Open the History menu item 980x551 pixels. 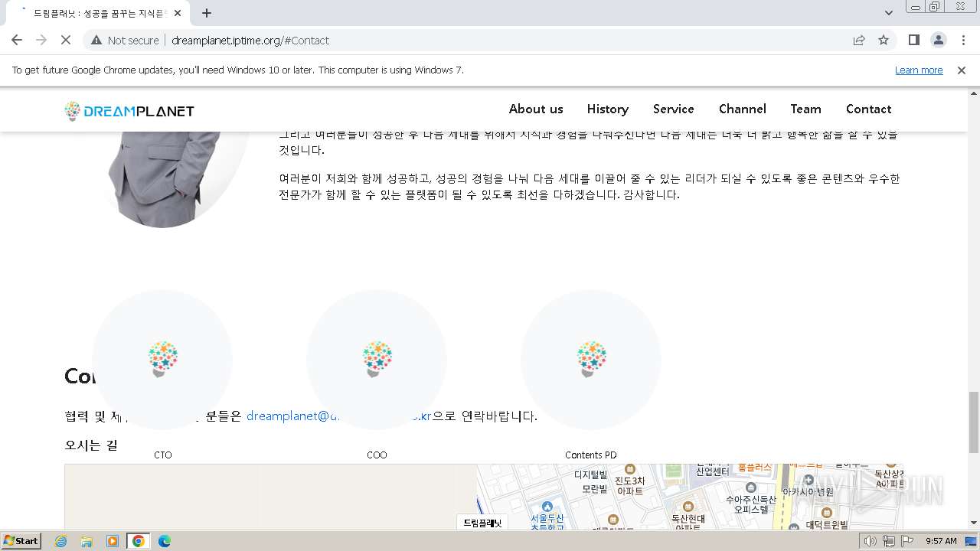coord(608,109)
